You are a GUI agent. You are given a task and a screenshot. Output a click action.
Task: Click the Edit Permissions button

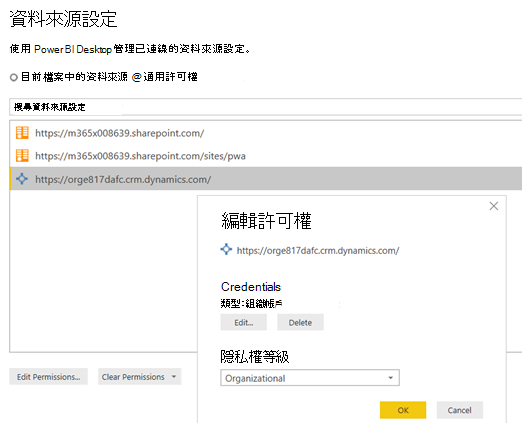pyautogui.click(x=48, y=377)
